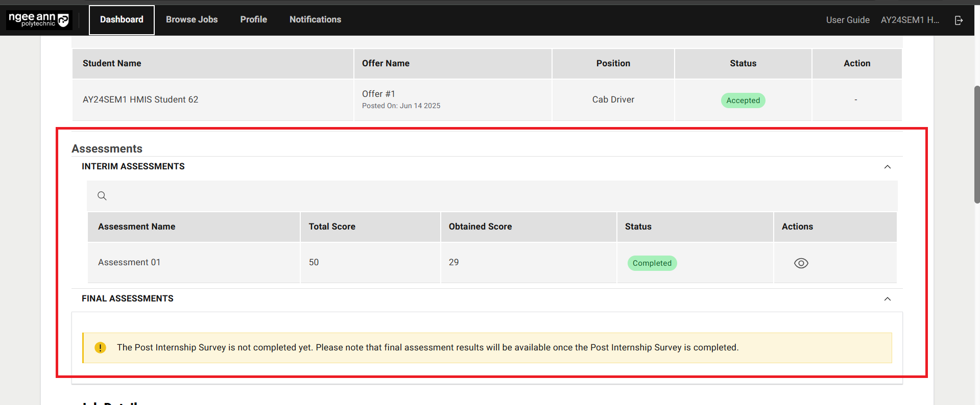The image size is (980, 405).
Task: Click the magnifying glass search icon
Action: pyautogui.click(x=102, y=196)
